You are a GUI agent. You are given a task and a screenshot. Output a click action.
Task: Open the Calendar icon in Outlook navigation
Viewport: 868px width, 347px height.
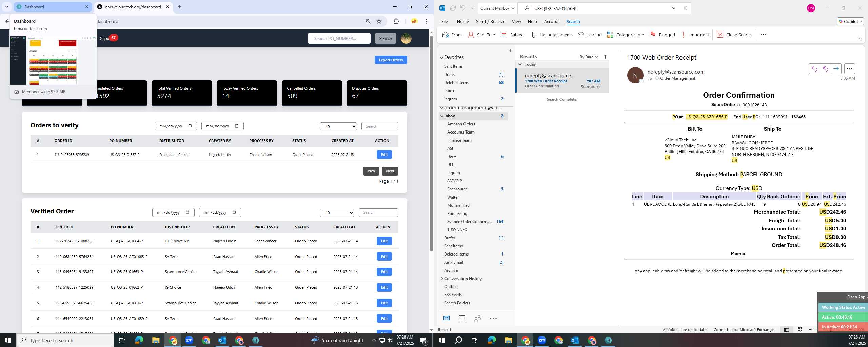462,318
